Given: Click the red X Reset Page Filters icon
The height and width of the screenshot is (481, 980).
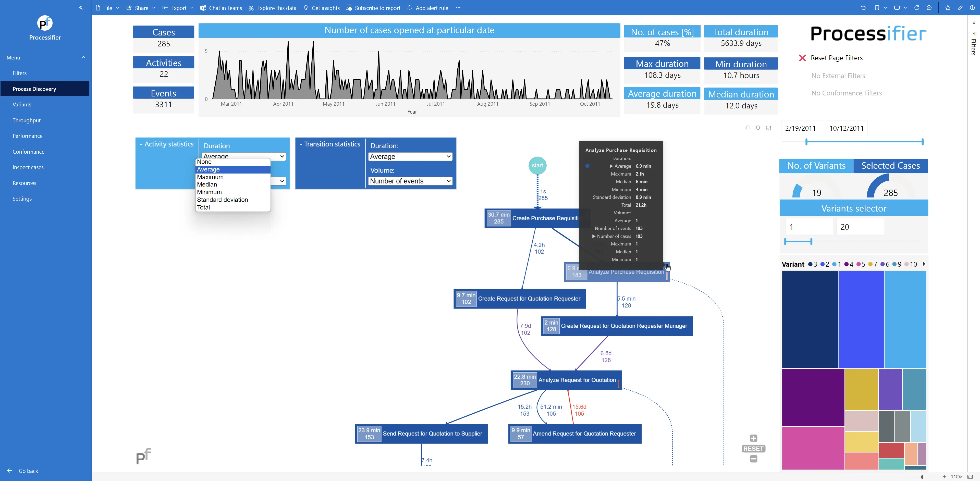Looking at the screenshot, I should [x=802, y=58].
